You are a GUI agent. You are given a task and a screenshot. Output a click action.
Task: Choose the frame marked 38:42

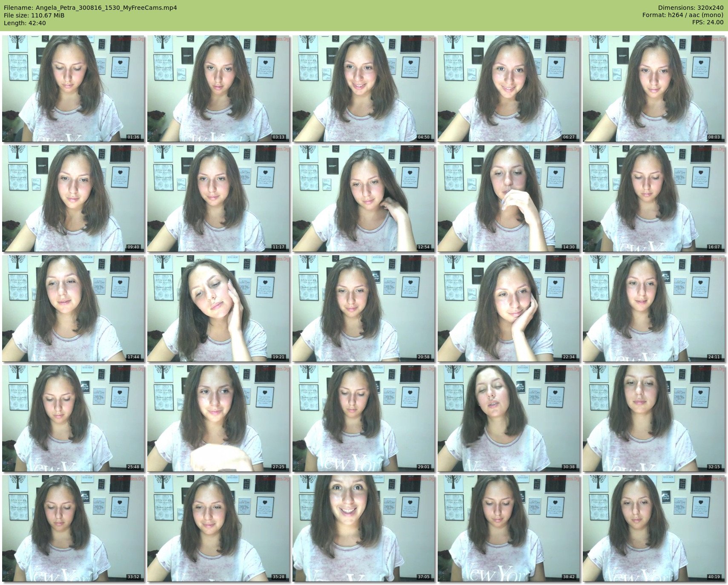509,528
